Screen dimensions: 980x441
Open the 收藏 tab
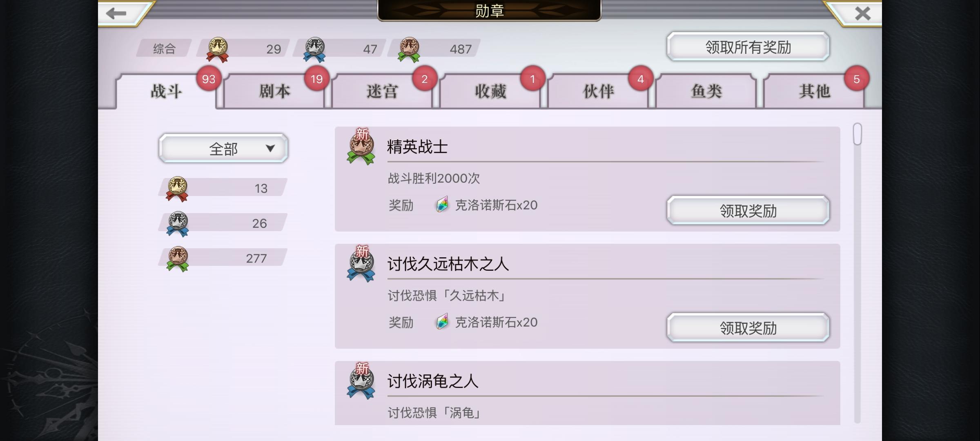tap(490, 91)
